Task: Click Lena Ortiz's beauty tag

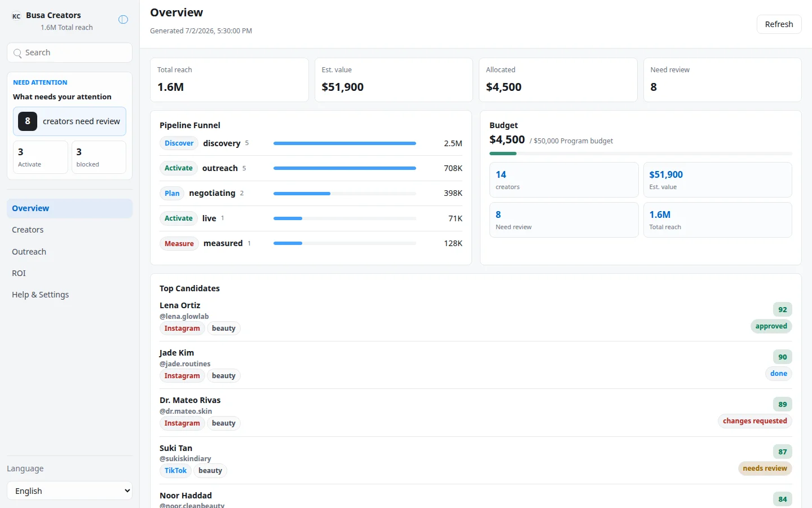Action: (x=224, y=329)
